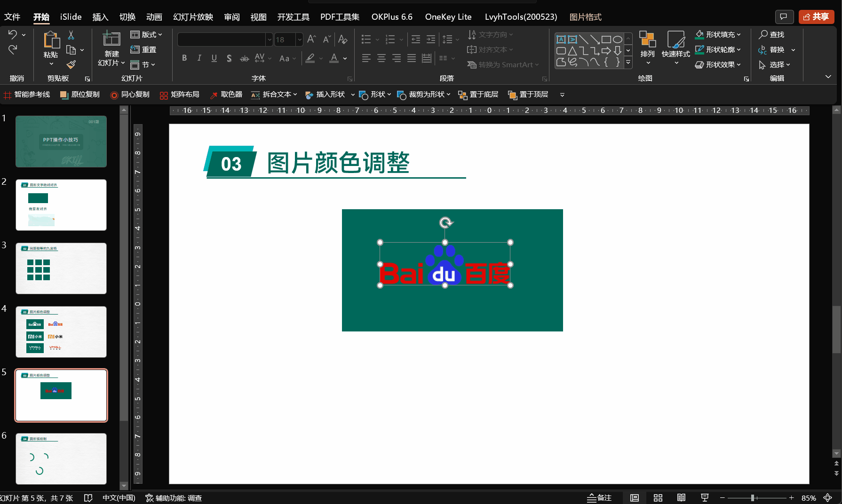Toggle Align Left for paragraph

point(366,58)
